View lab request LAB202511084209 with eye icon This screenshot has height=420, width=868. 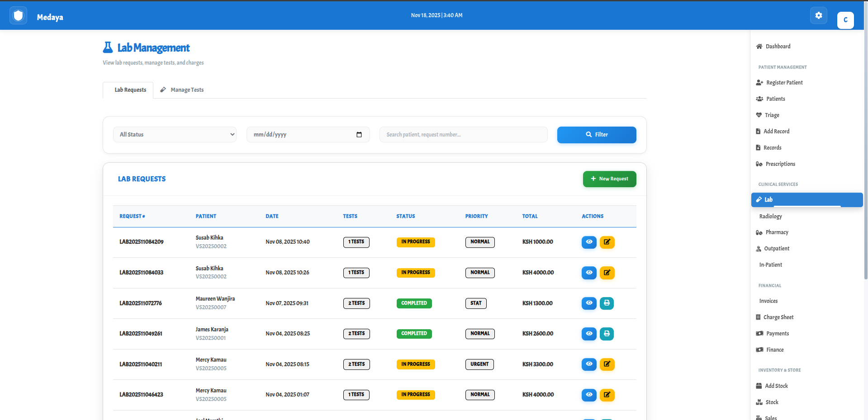(588, 242)
